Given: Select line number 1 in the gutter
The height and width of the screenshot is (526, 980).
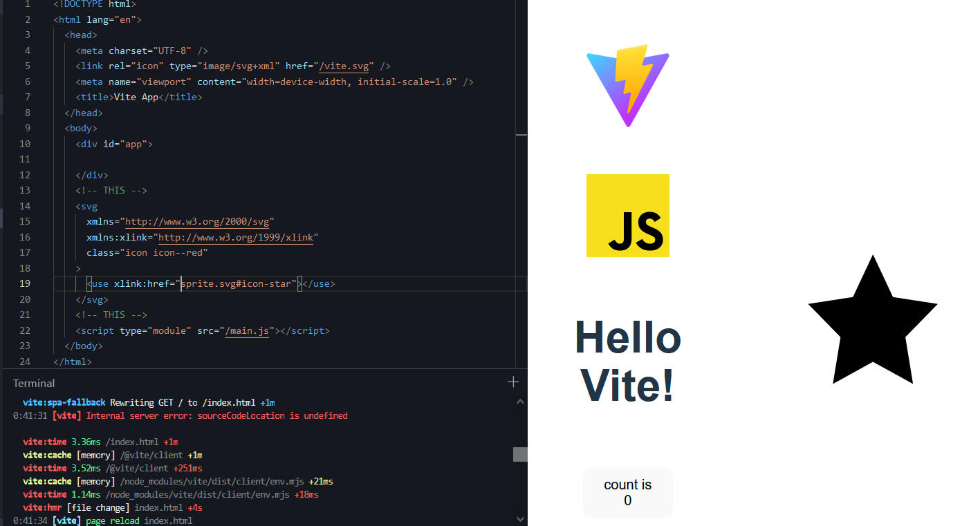Looking at the screenshot, I should point(27,4).
